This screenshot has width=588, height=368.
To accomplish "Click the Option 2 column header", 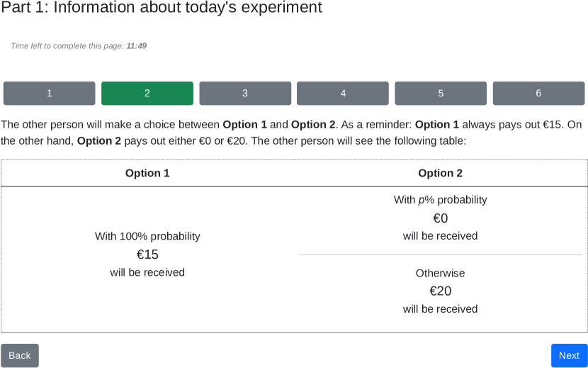I will tap(440, 173).
